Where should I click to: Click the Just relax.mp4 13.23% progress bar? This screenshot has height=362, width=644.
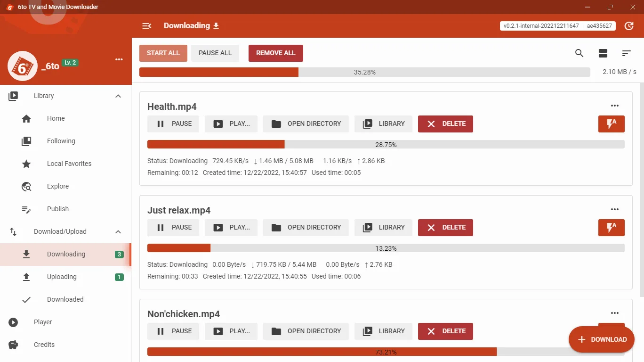coord(386,248)
